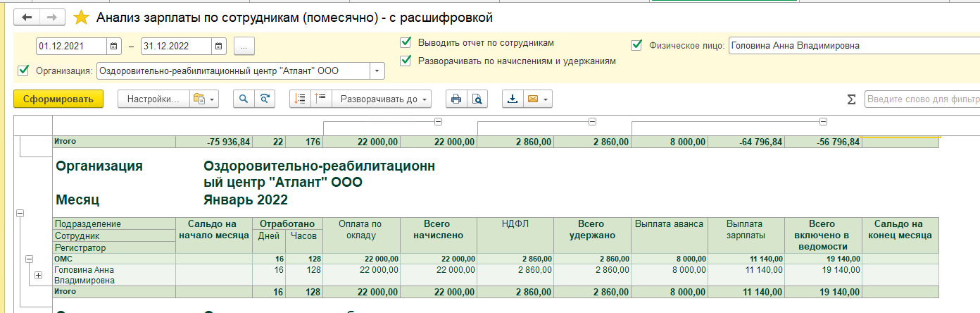Screen dimensions: 980x313
Task: Select the -64 796,84 total cell
Action: click(x=746, y=142)
